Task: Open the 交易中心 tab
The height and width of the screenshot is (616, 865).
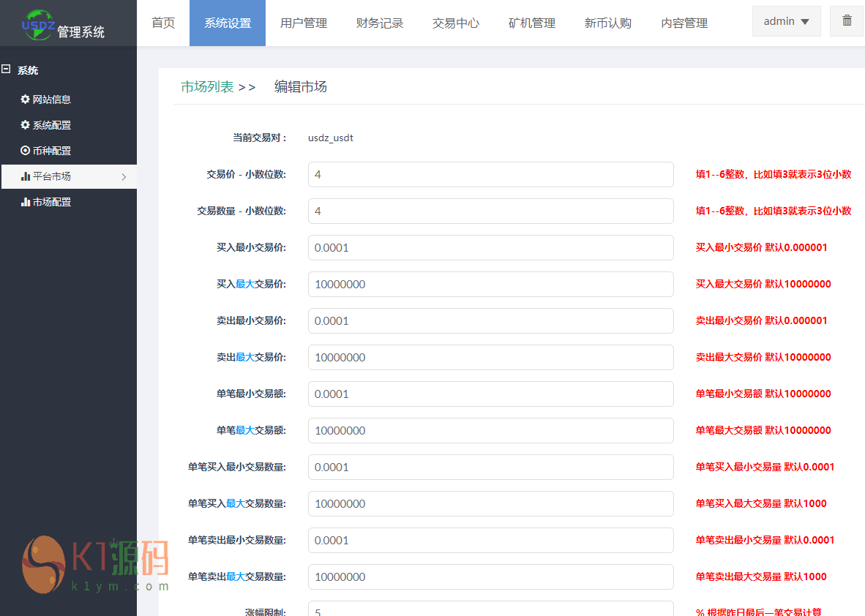Action: 456,23
